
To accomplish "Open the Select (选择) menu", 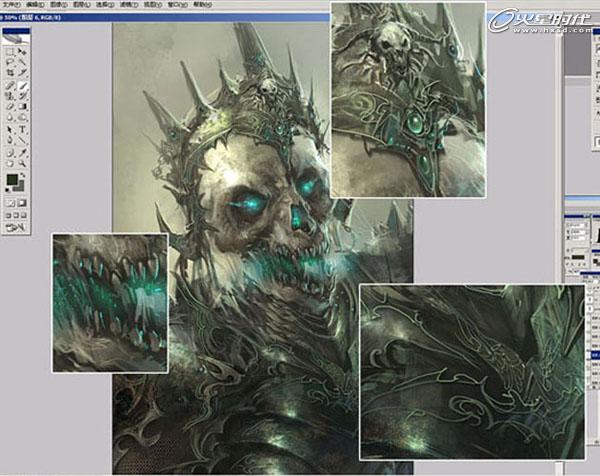I will (105, 5).
